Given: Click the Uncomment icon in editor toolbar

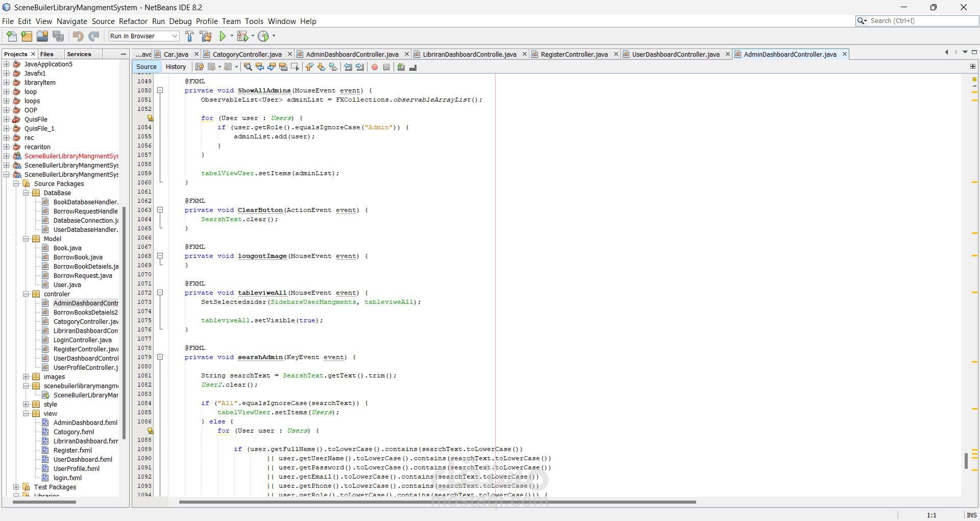Looking at the screenshot, I should click(x=413, y=67).
